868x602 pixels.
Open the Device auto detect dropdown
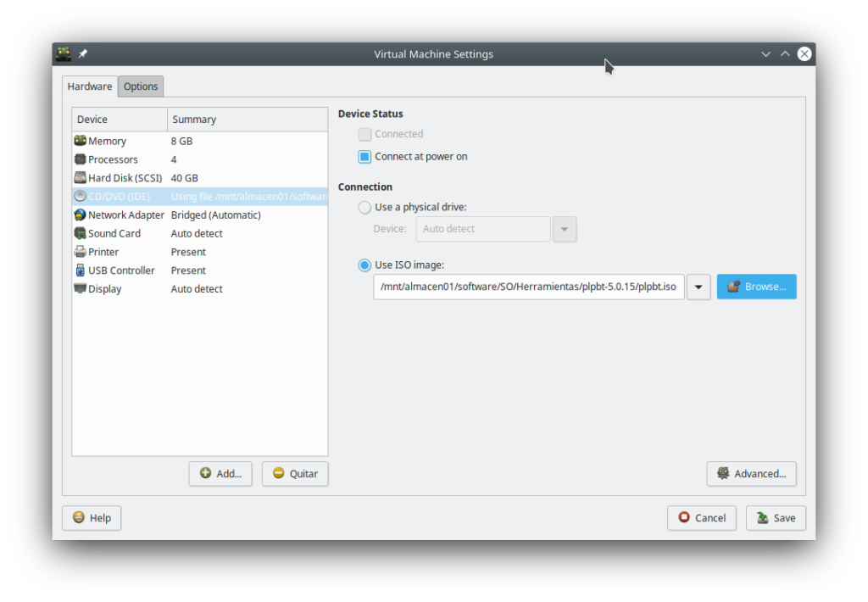point(564,229)
